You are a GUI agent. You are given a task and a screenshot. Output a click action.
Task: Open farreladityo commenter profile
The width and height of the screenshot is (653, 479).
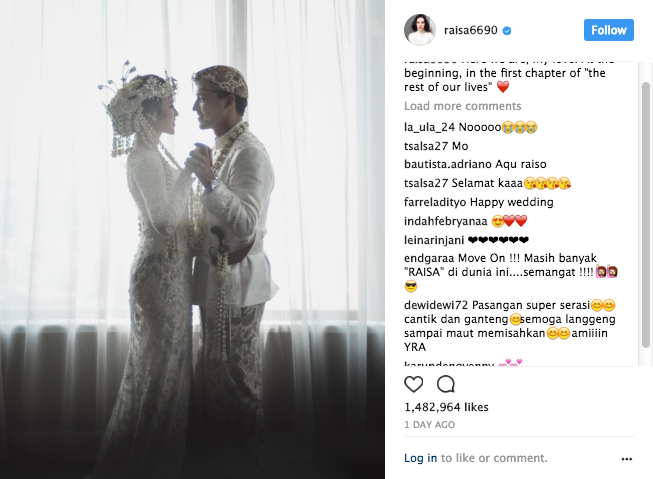(x=435, y=202)
